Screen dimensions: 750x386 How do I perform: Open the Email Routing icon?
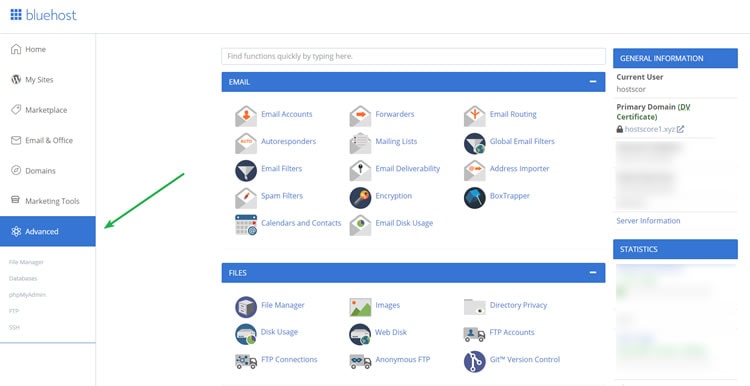click(474, 116)
